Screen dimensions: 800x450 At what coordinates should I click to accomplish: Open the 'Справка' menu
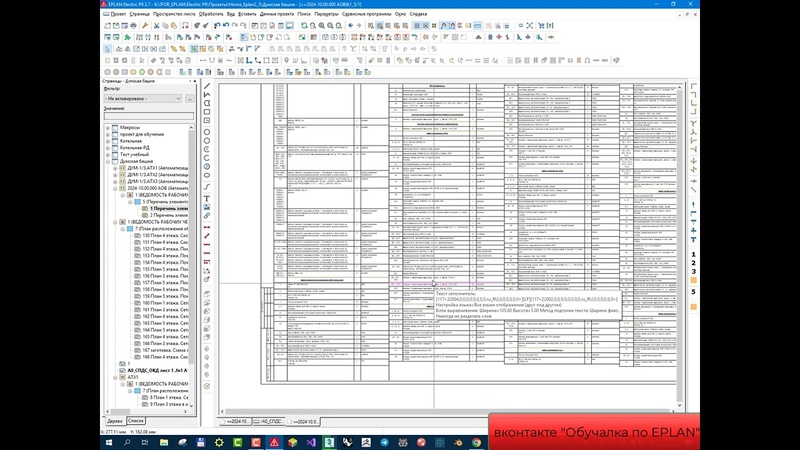coord(418,14)
